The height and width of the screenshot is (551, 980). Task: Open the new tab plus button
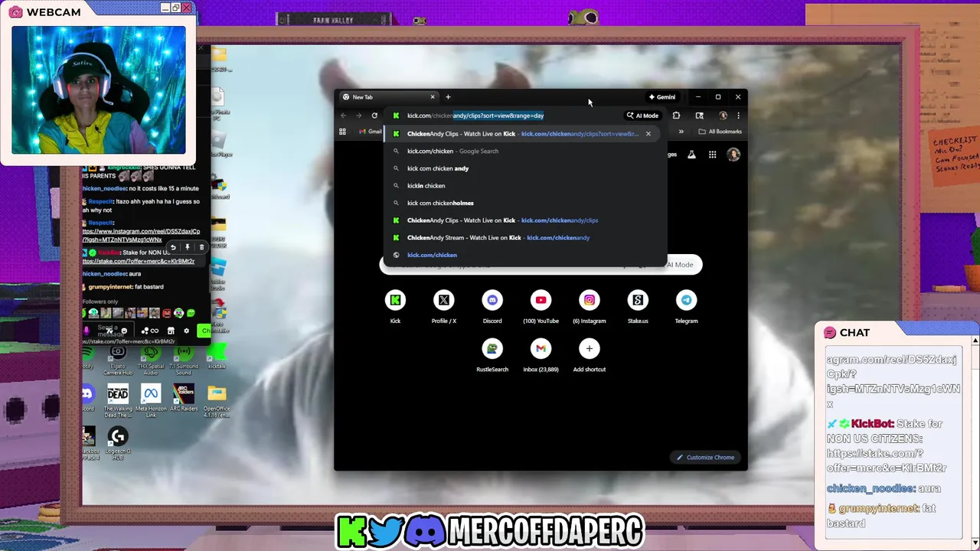coord(448,97)
